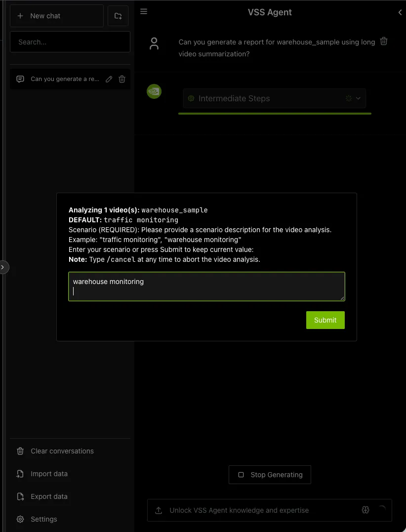Click the user avatar icon
The height and width of the screenshot is (532, 406).
click(x=154, y=44)
